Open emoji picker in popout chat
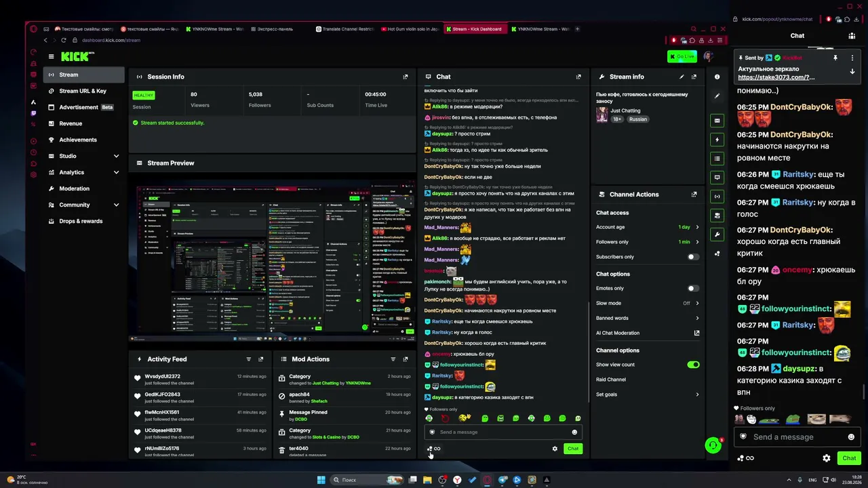Screen dimensions: 868x488 (x=851, y=437)
